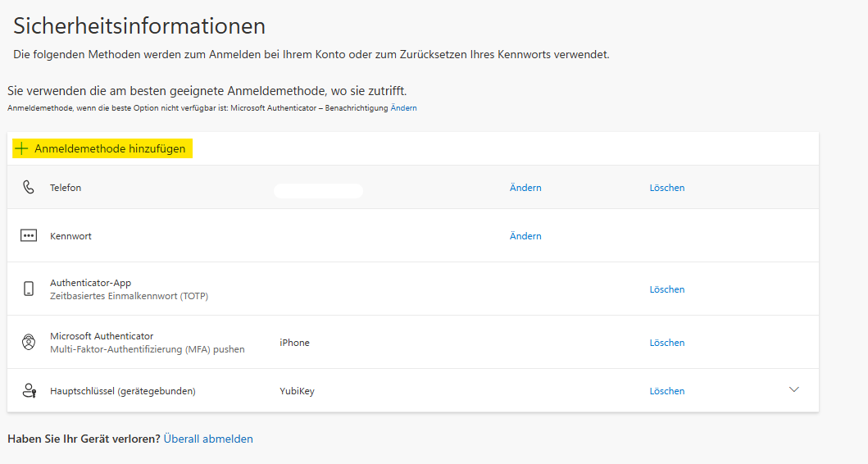Remove the Microsoft Authenticator iPhone entry

point(666,343)
